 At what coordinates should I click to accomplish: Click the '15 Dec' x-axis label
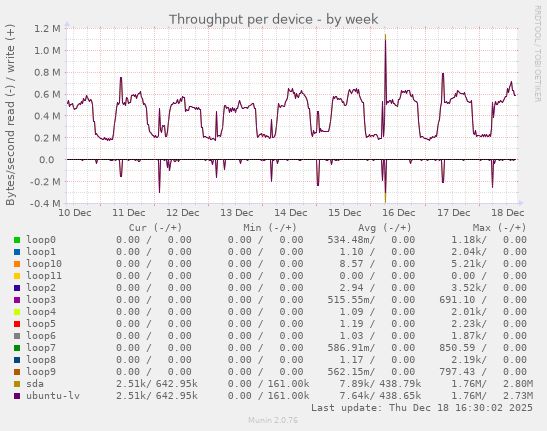345,213
